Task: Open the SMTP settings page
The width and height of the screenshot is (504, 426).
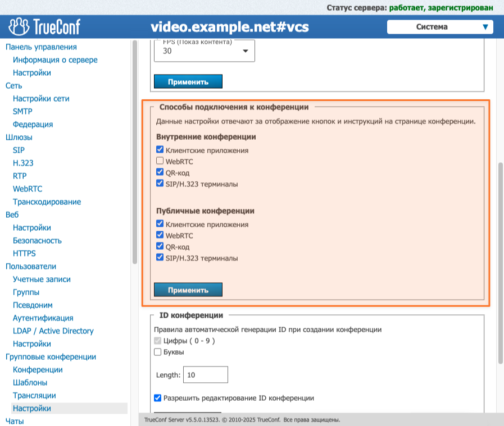Action: (x=22, y=111)
